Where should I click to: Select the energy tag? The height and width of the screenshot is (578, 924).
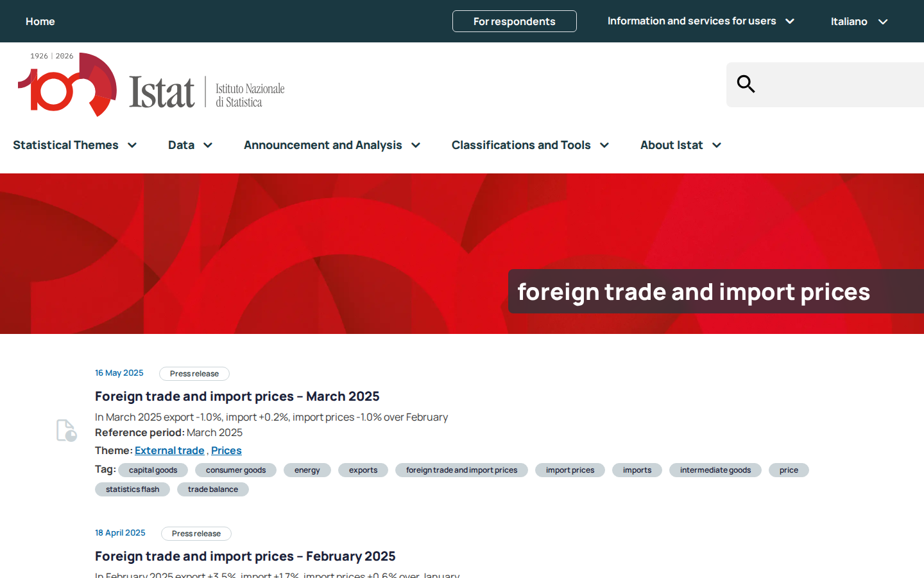click(x=307, y=470)
